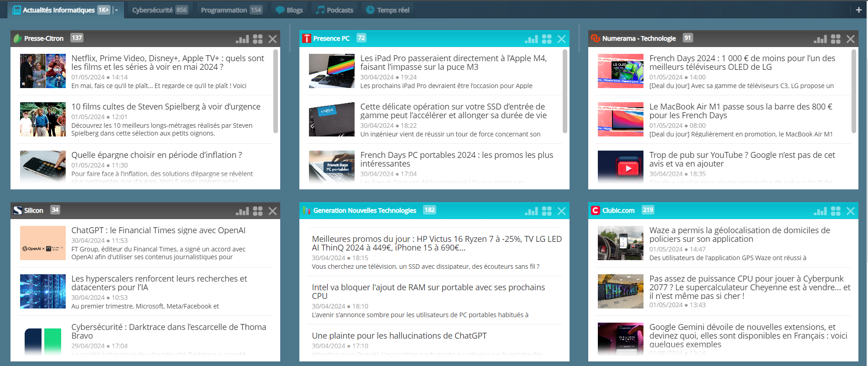868x366 pixels.
Task: Open French Days PC portables 2024 article
Action: point(456,159)
